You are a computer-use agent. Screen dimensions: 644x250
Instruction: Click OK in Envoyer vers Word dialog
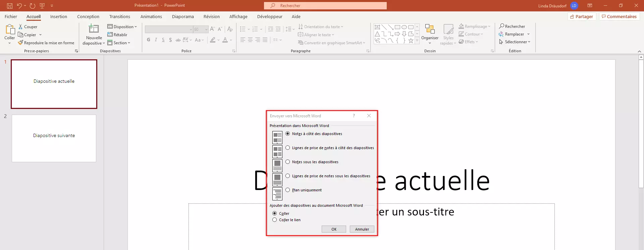[334, 229]
